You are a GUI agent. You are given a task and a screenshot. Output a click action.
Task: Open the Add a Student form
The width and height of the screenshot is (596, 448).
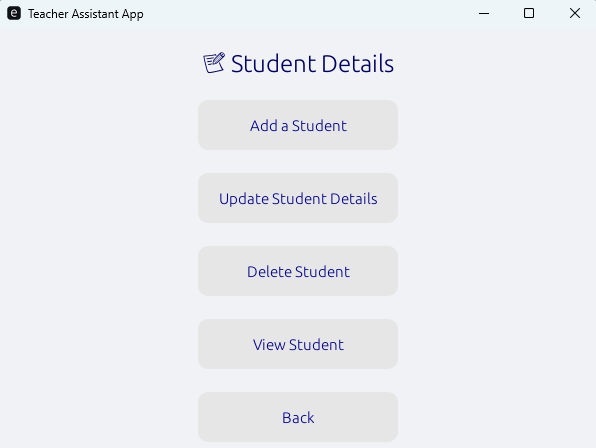(298, 125)
